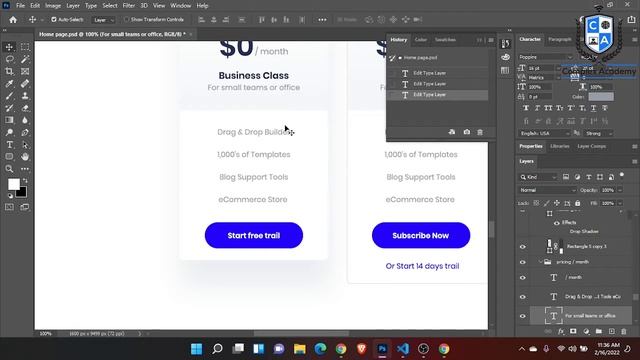Toggle Quick Mask mode icon
Viewport: 640px width, 360px height.
tap(9, 207)
